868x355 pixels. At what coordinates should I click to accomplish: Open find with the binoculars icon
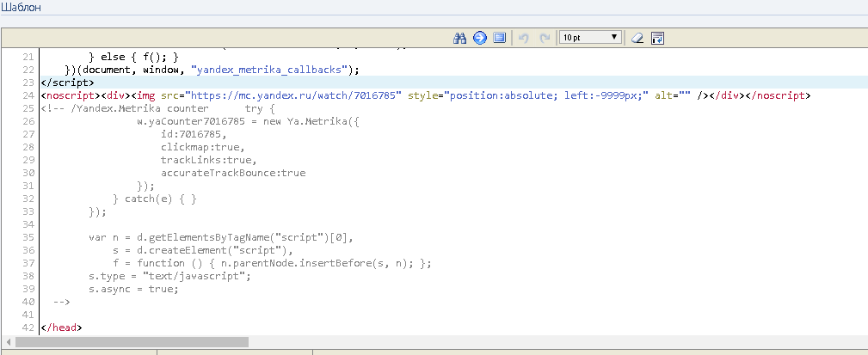pos(460,38)
